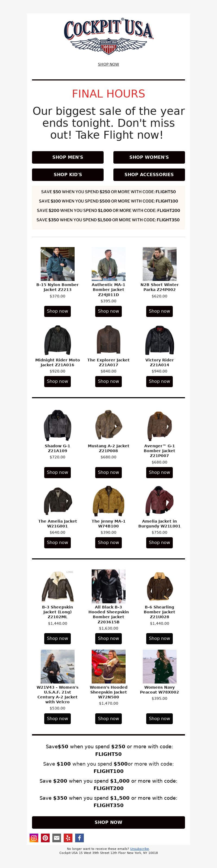This screenshot has width=217, height=868.
Task: Open the Yelp social icon
Action: point(68,838)
